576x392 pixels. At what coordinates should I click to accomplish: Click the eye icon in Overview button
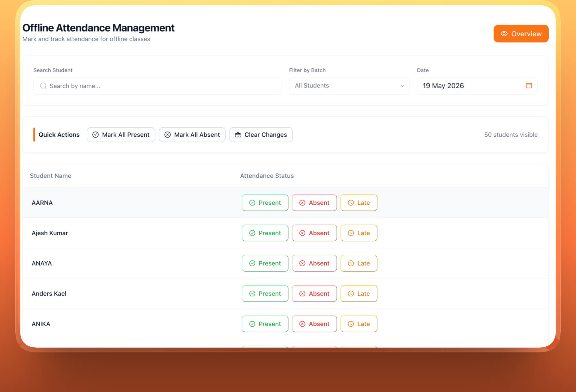click(x=504, y=34)
